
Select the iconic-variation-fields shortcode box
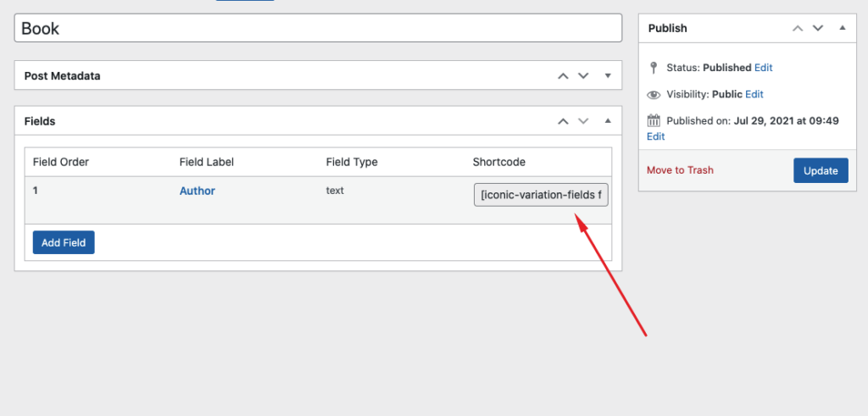click(541, 195)
